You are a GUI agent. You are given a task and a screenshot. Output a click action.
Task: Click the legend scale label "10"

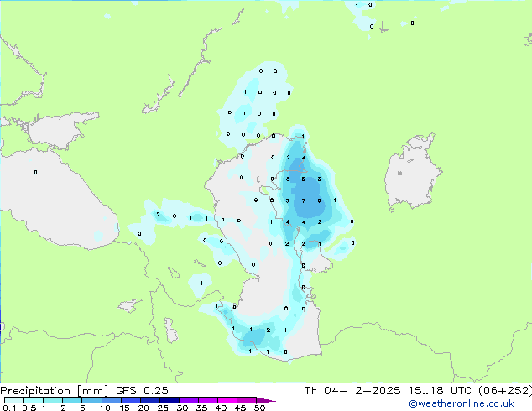point(105,408)
